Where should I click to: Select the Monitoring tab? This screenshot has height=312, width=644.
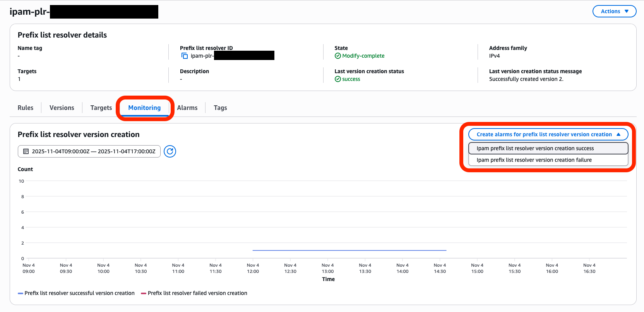pyautogui.click(x=144, y=108)
